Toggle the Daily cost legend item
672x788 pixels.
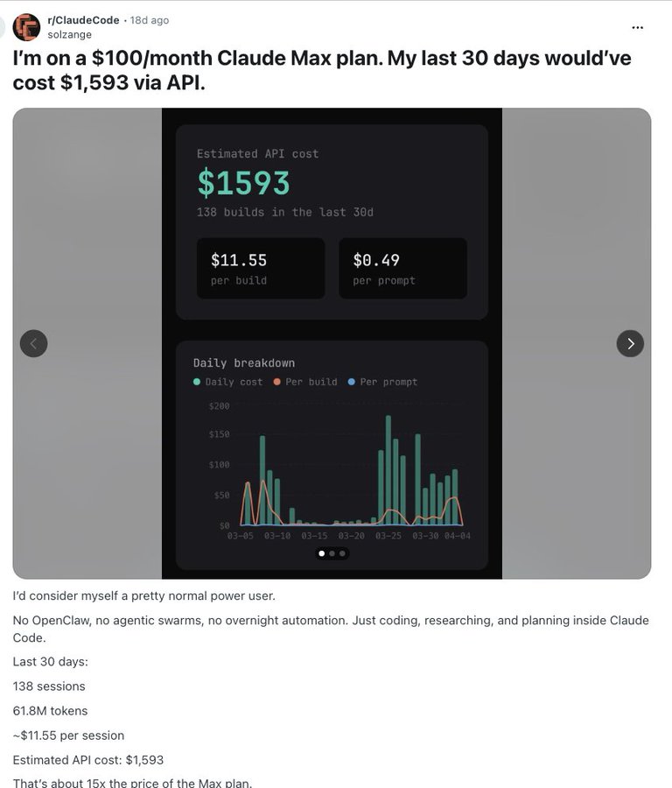click(x=228, y=382)
